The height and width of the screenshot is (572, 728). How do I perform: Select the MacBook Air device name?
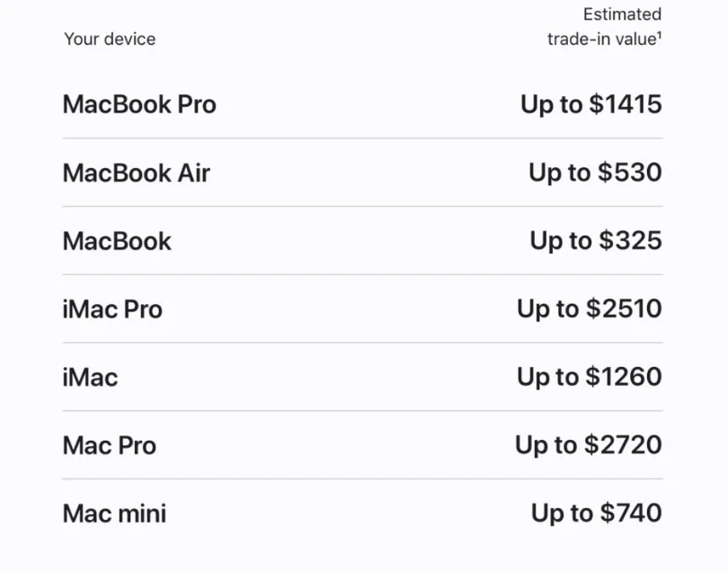point(137,173)
